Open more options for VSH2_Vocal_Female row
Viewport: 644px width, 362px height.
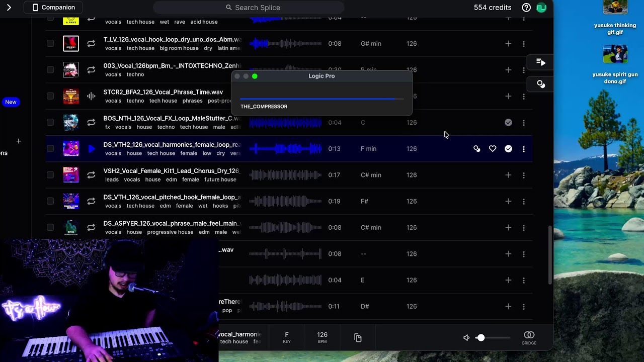tap(524, 175)
